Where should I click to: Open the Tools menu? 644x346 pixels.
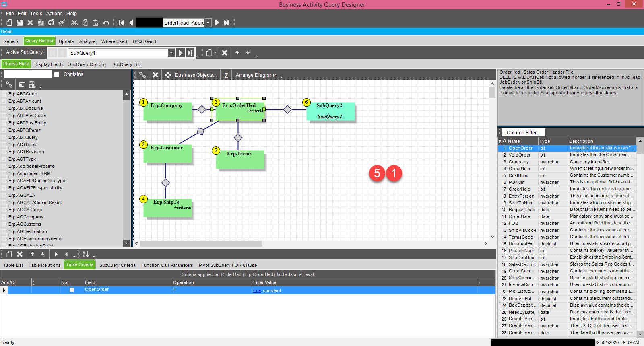coord(36,14)
